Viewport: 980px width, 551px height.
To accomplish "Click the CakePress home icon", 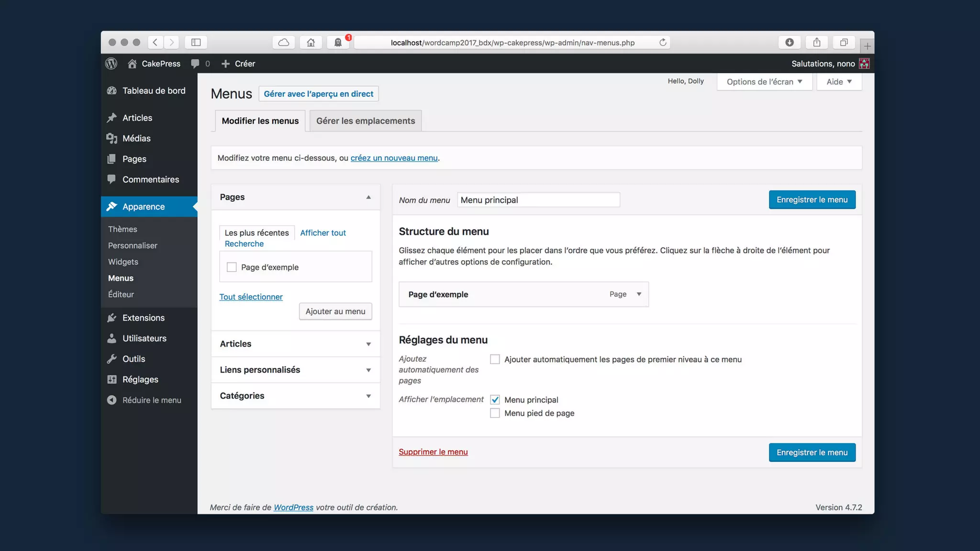I will (x=132, y=64).
